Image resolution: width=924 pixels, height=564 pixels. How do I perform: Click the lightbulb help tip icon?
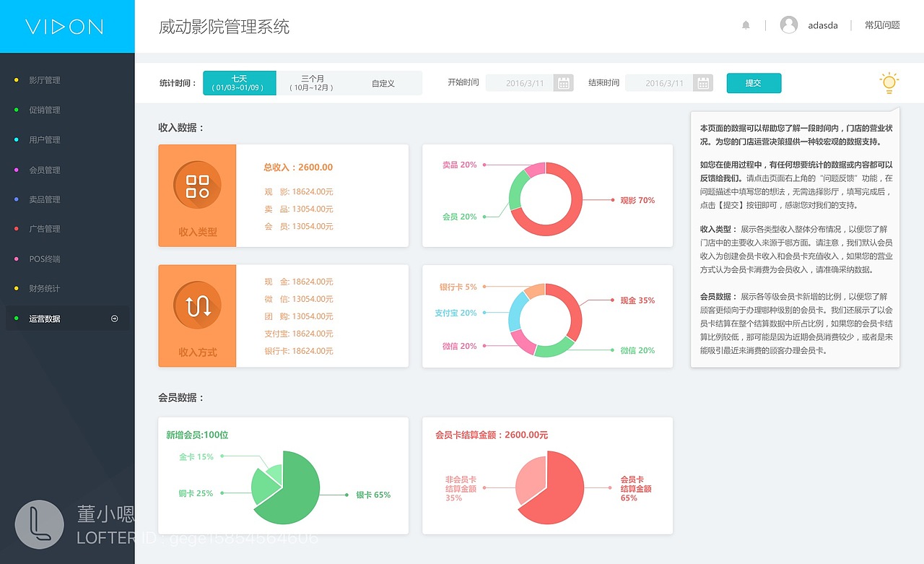(x=889, y=82)
